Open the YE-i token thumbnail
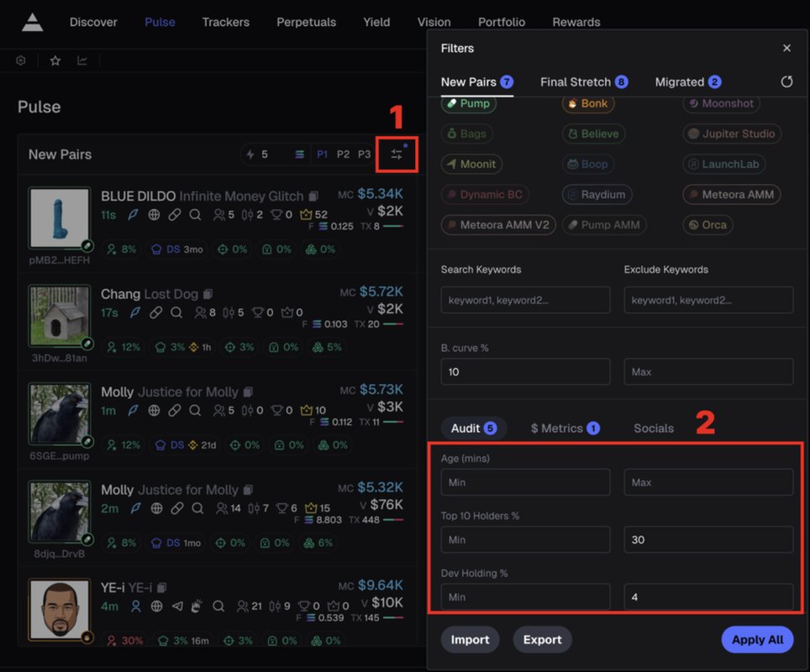Viewport: 810px width, 672px height. click(59, 610)
